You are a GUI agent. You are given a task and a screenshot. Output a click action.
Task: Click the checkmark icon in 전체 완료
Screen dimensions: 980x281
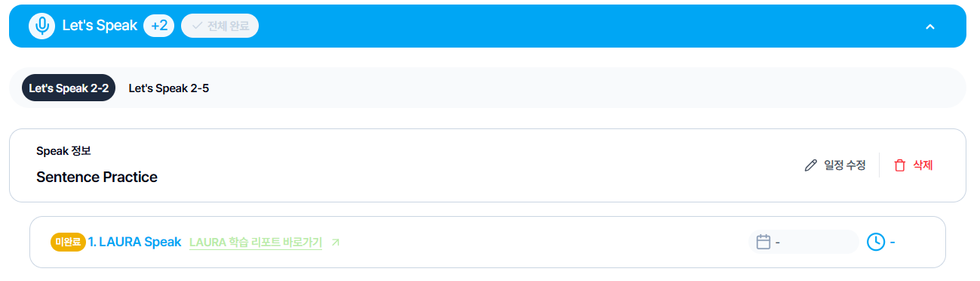(x=198, y=26)
